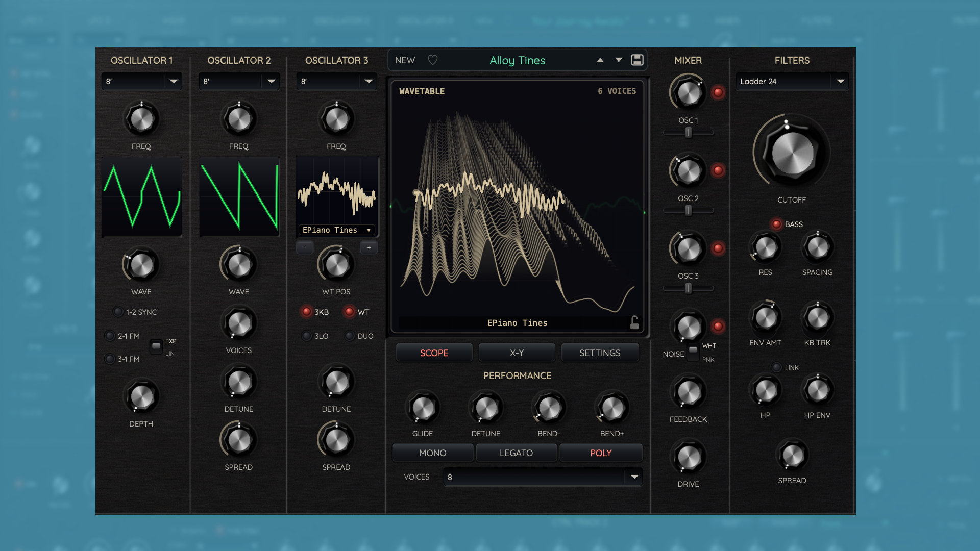
Task: Click the wavetable lock icon
Action: (634, 322)
